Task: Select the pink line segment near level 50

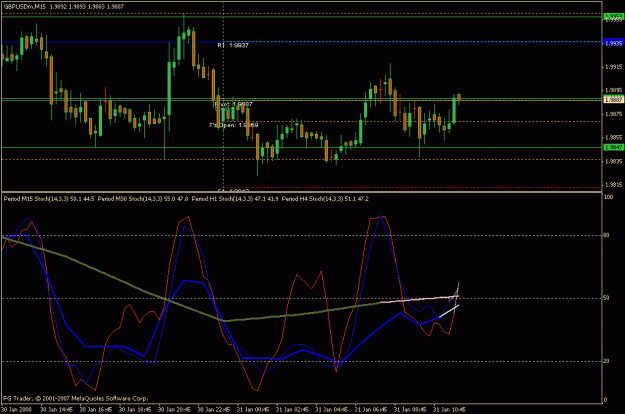Action: click(419, 299)
